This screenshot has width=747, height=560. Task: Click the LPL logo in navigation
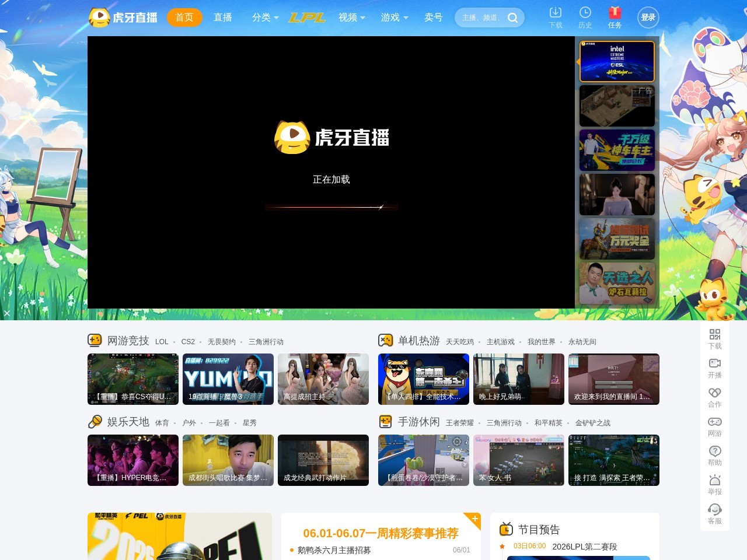[308, 17]
